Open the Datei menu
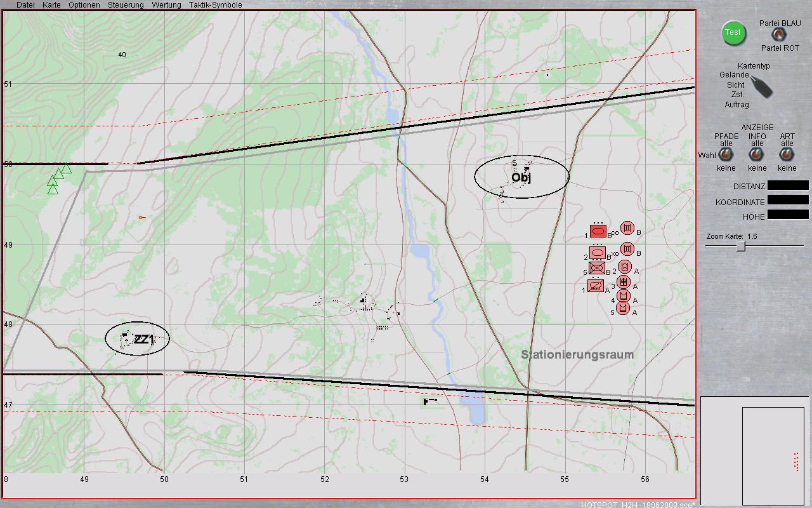 pos(25,5)
